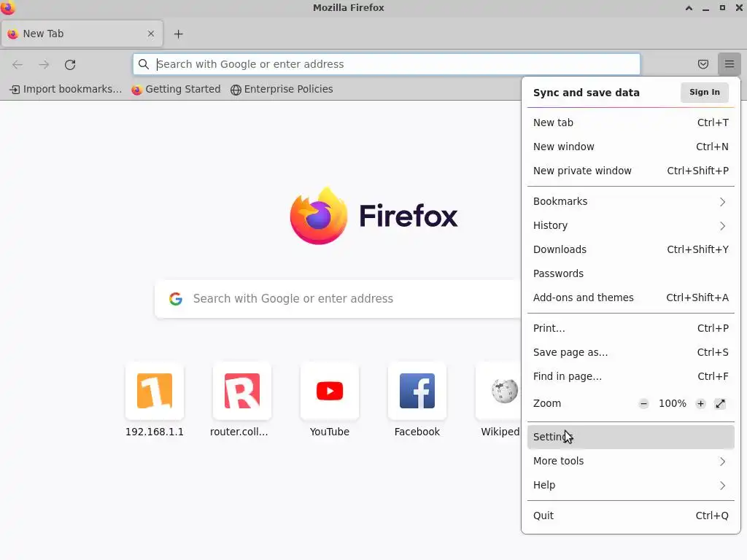Focus the address bar search field
Screen dimensions: 747x560
pyautogui.click(x=387, y=64)
